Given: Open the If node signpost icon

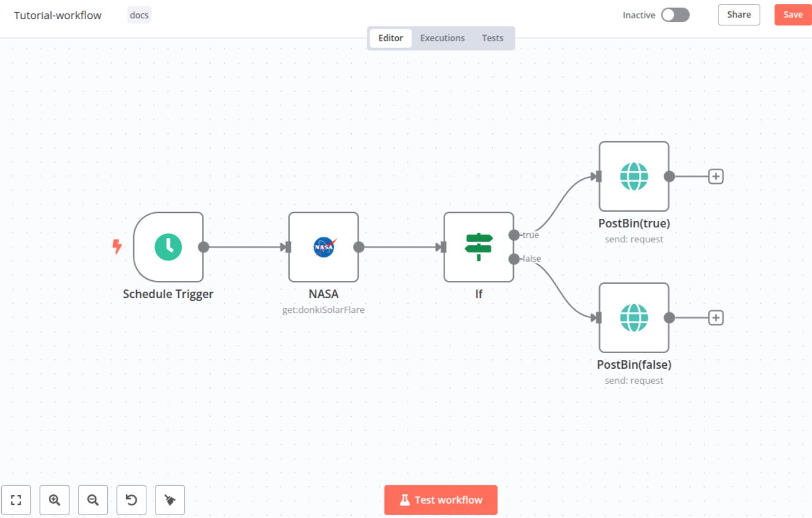Looking at the screenshot, I should [x=479, y=247].
